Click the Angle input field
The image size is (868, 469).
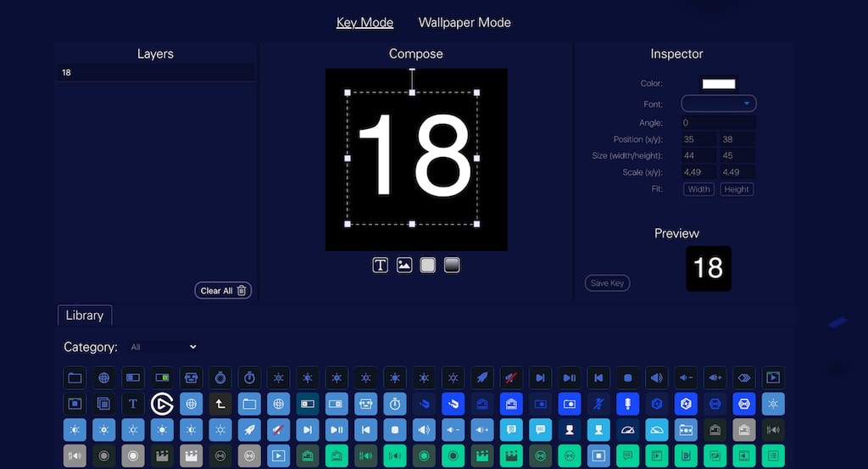tap(718, 123)
